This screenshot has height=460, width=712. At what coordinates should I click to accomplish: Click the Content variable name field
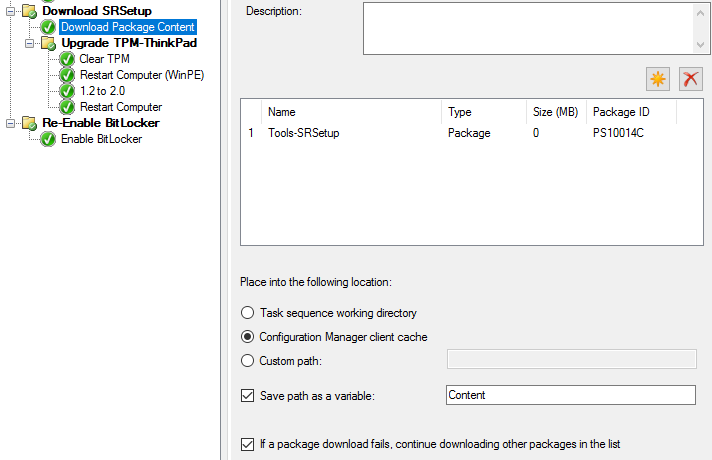[x=570, y=395]
